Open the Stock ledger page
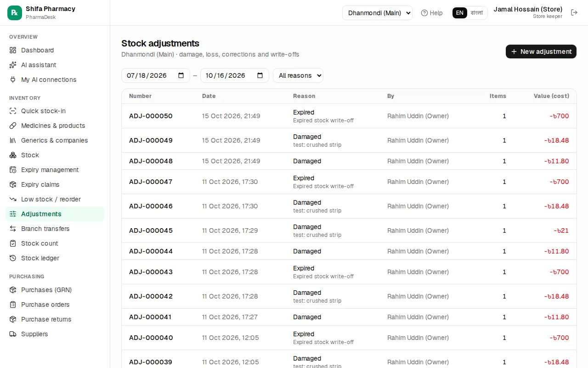The height and width of the screenshot is (368, 588). click(x=55, y=258)
